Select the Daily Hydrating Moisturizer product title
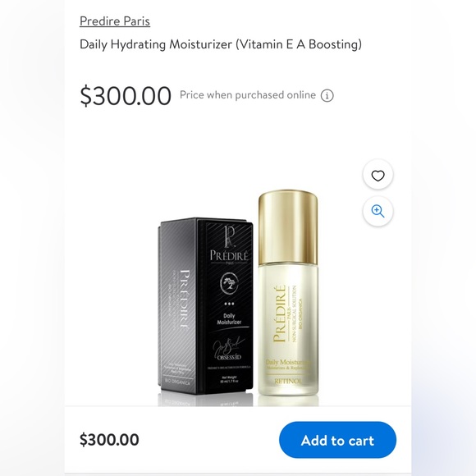Image resolution: width=476 pixels, height=476 pixels. pyautogui.click(x=221, y=44)
